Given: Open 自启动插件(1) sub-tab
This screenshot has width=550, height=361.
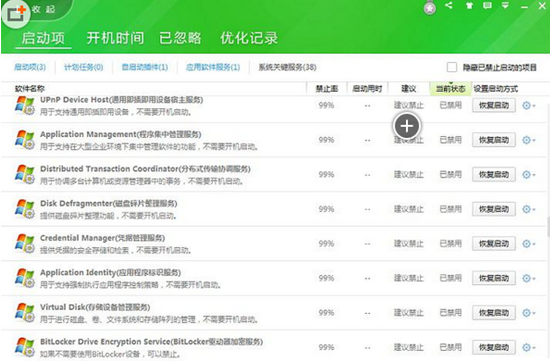Looking at the screenshot, I should (x=145, y=67).
